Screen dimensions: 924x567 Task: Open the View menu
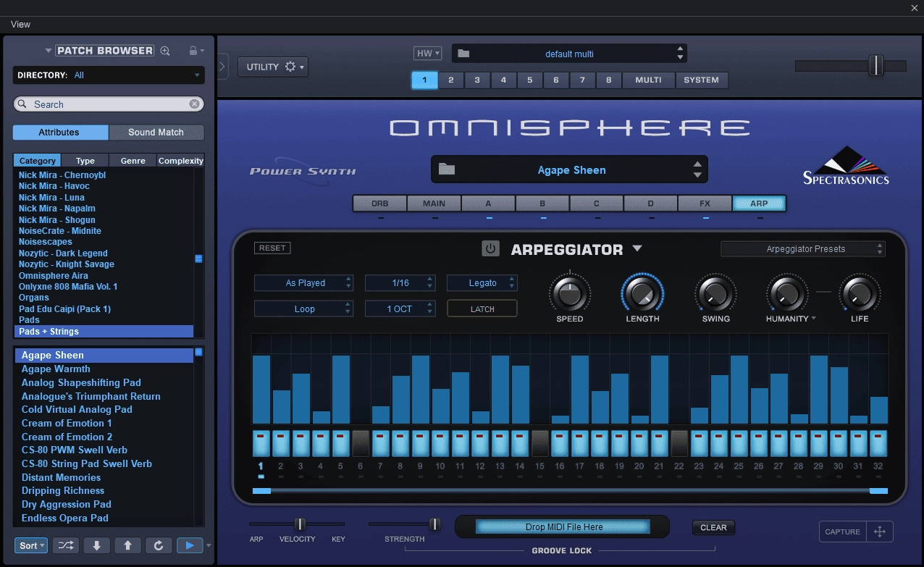(21, 24)
